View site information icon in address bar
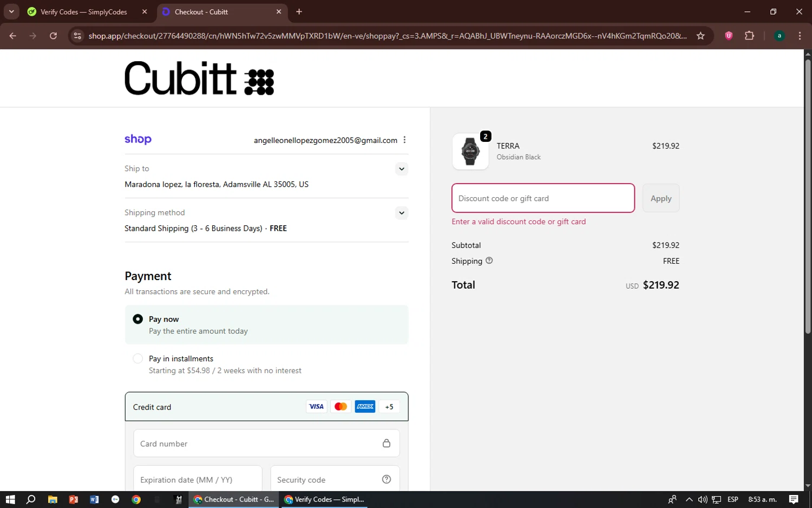Viewport: 812px width, 508px height. pyautogui.click(x=77, y=36)
